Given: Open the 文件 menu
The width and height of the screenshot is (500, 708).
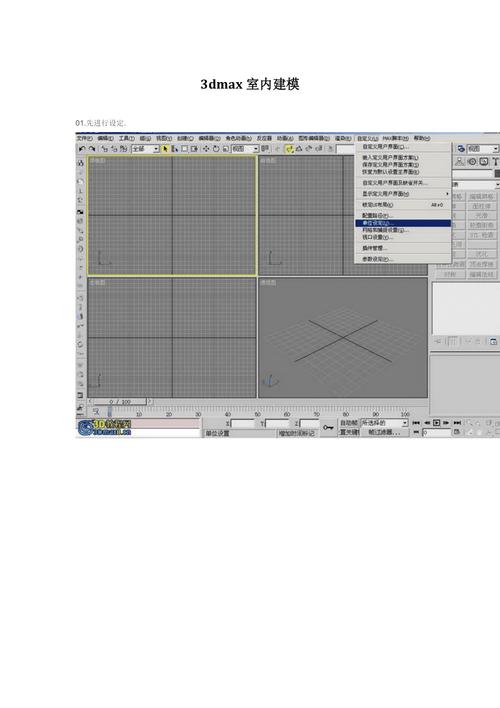Looking at the screenshot, I should click(x=84, y=138).
